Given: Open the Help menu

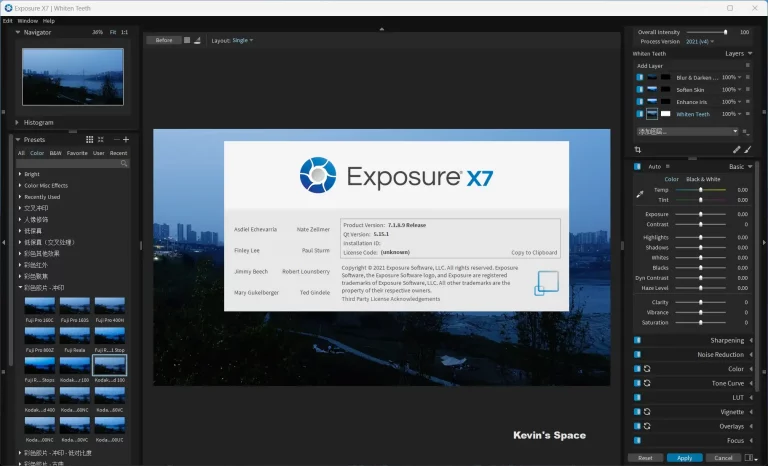Looking at the screenshot, I should click(48, 21).
